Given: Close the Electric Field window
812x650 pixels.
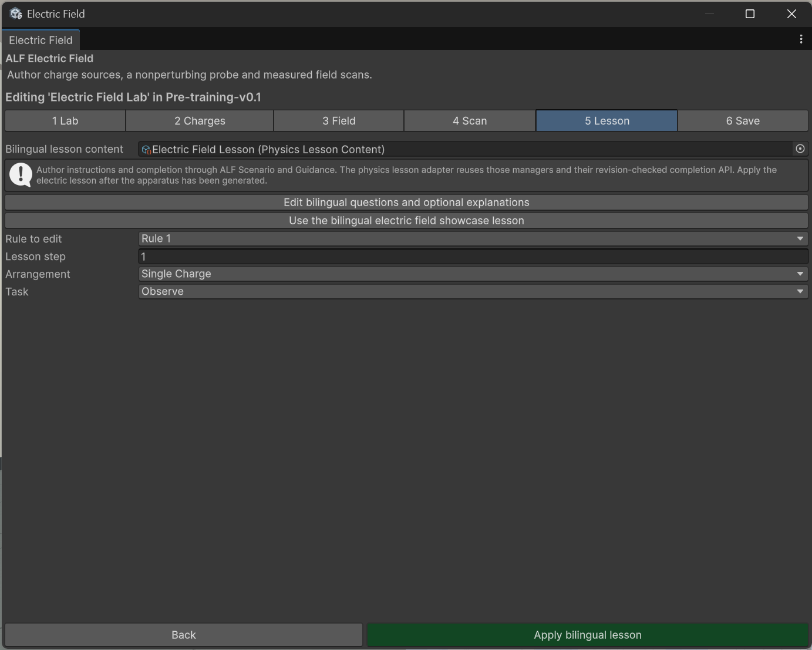Looking at the screenshot, I should (791, 14).
